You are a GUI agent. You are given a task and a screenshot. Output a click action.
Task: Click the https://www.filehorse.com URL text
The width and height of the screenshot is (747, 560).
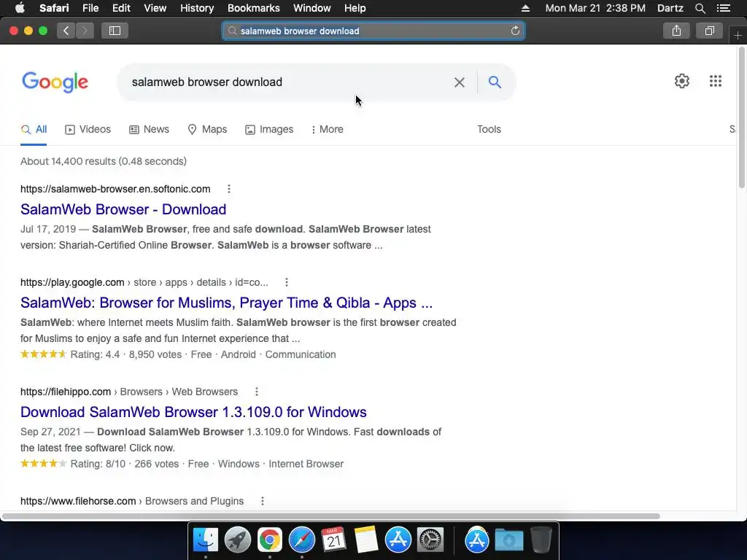(78, 501)
